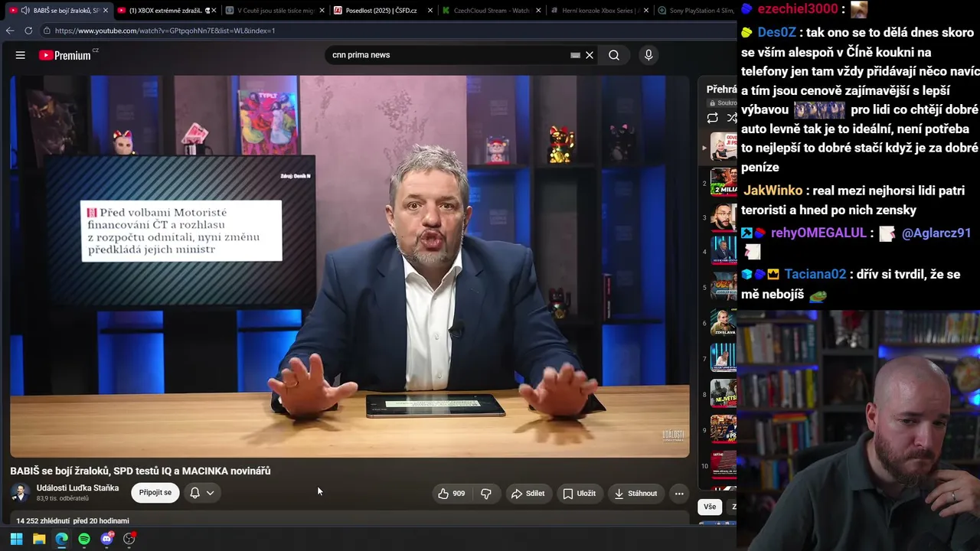Close the XBOX extrémně zdražil tab
Screen dimensions: 980x551
[x=213, y=11]
